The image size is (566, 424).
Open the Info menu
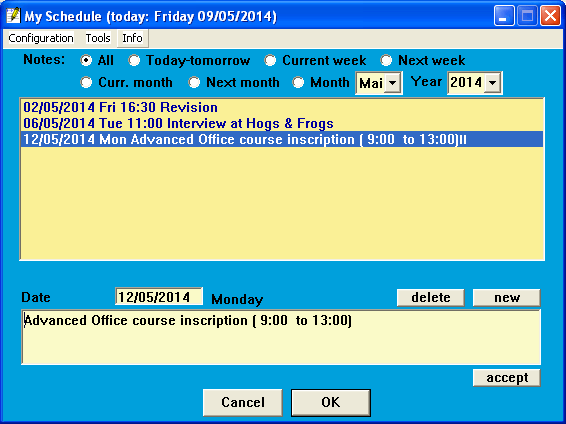coord(132,38)
